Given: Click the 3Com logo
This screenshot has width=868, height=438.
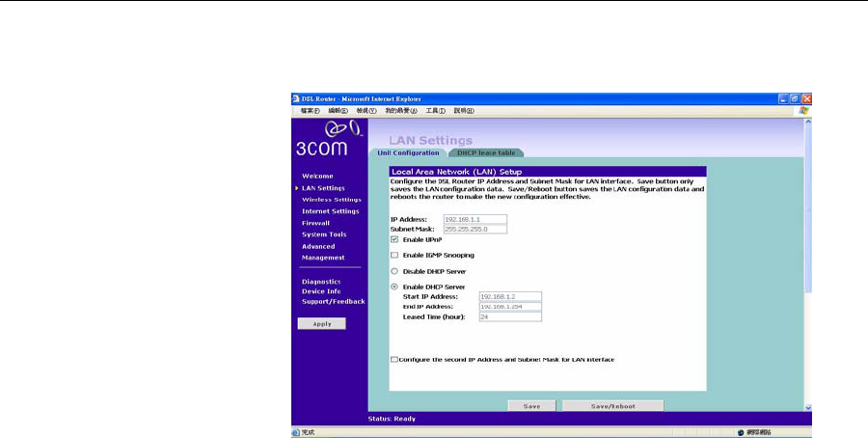Looking at the screenshot, I should [329, 138].
